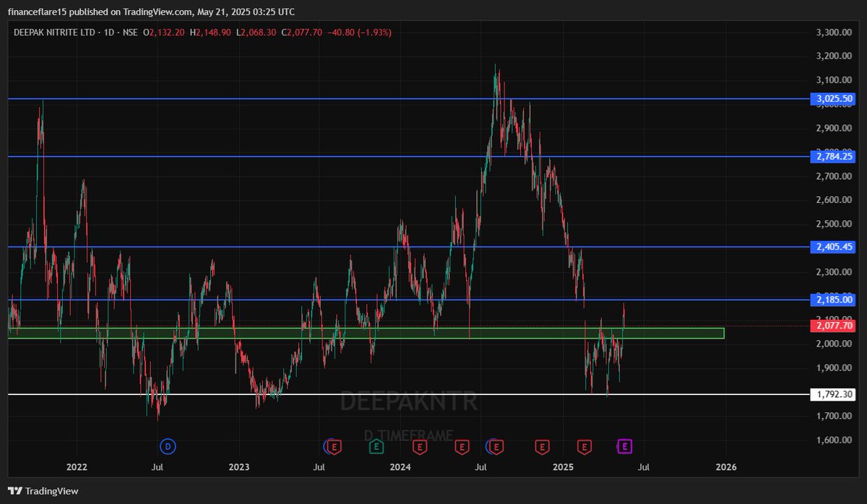Click the 1,700.00 price axis tick
This screenshot has height=504, width=867.
point(834,416)
